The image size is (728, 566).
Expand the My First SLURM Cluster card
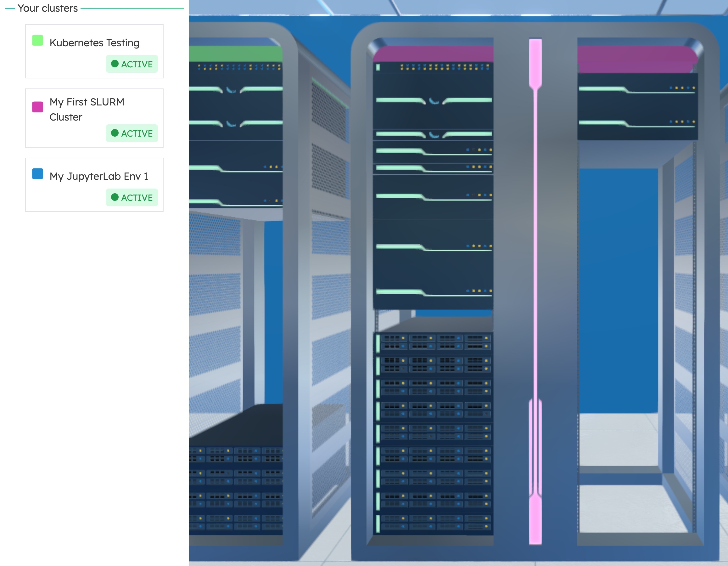pos(94,118)
